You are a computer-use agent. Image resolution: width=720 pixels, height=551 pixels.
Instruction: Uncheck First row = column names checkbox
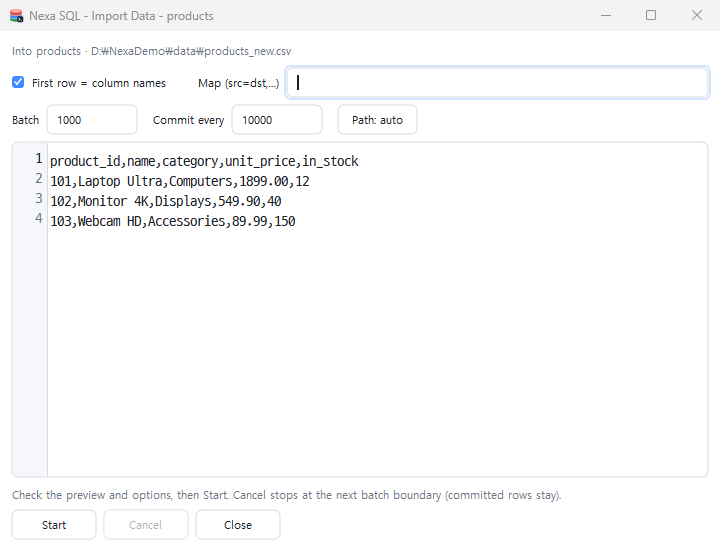pos(18,82)
